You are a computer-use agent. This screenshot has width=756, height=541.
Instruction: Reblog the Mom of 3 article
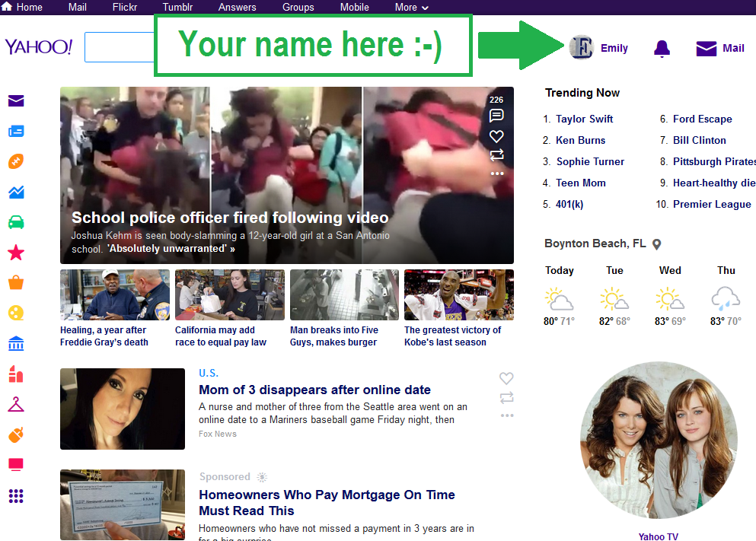[x=507, y=398]
